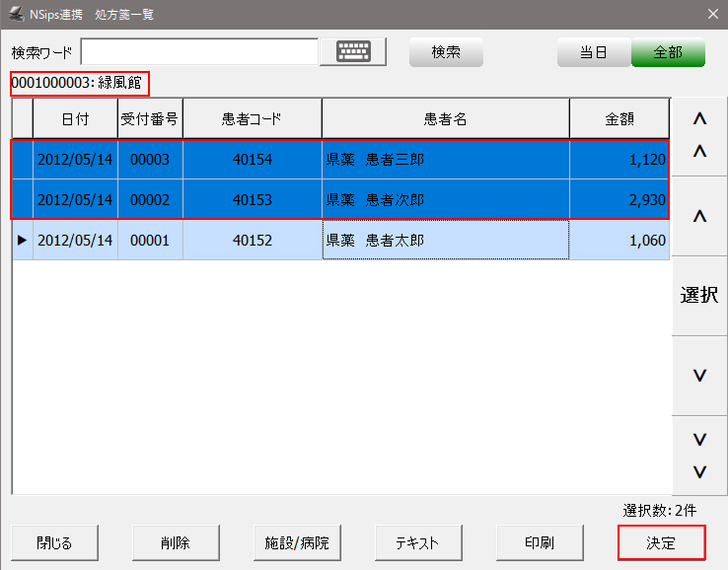
Task: Click the 削除 delete button
Action: (176, 542)
